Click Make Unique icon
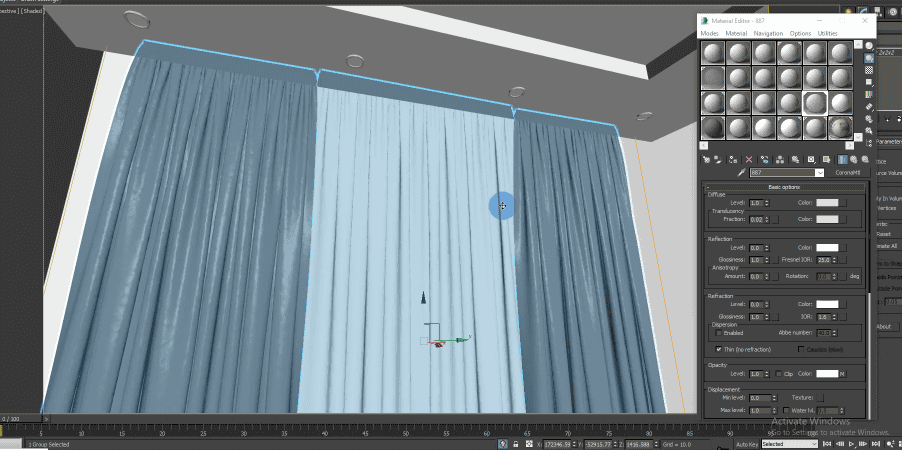Viewport: 902px width, 450px height. click(779, 159)
